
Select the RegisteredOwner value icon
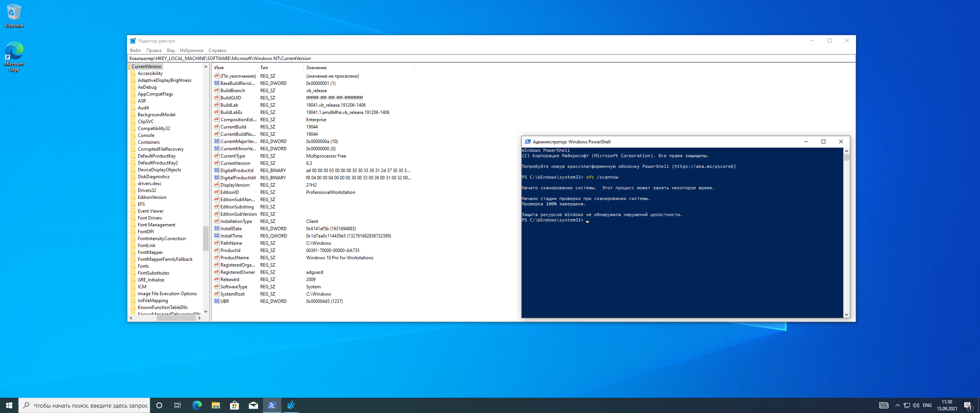217,272
